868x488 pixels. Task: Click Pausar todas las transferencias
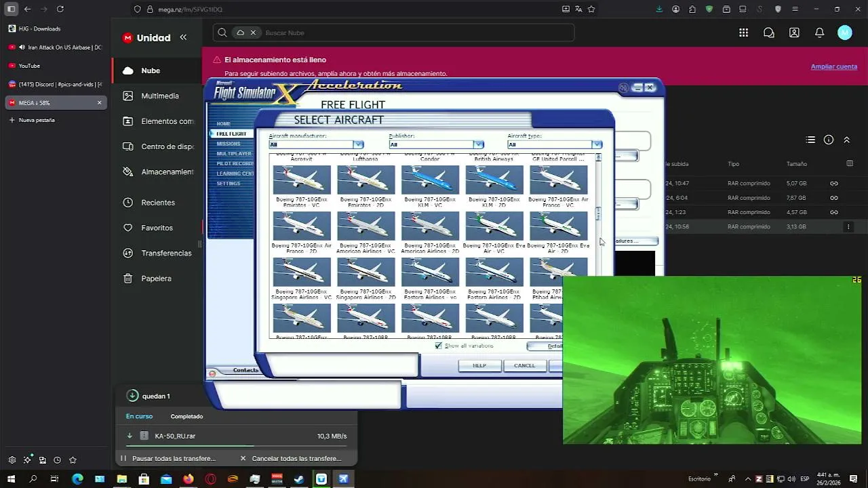[168, 458]
